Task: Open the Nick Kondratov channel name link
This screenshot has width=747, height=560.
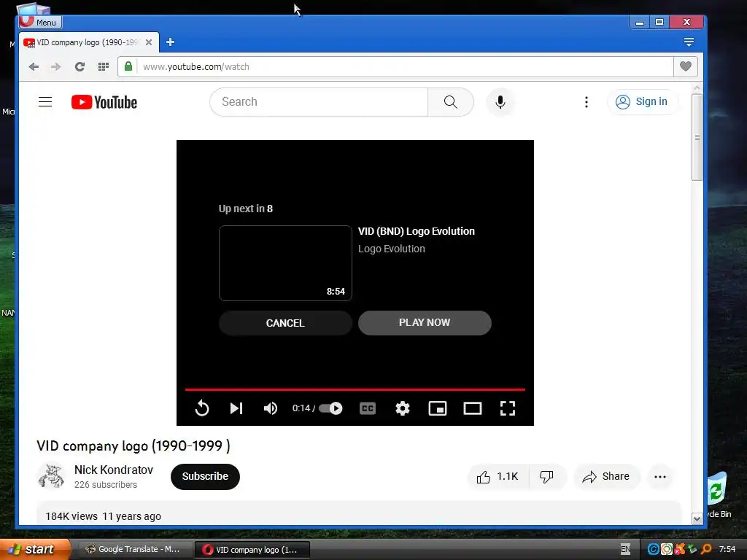Action: [113, 470]
